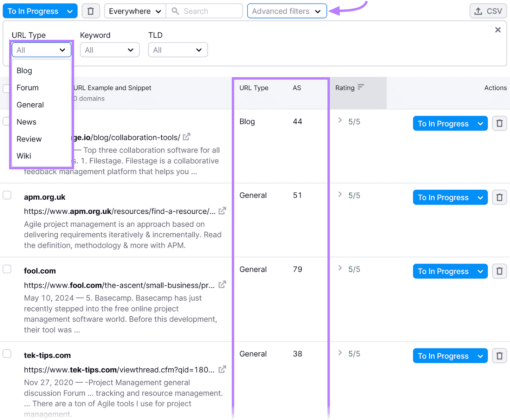The height and width of the screenshot is (420, 510).
Task: Open the URL Type filter dropdown
Action: (x=41, y=50)
